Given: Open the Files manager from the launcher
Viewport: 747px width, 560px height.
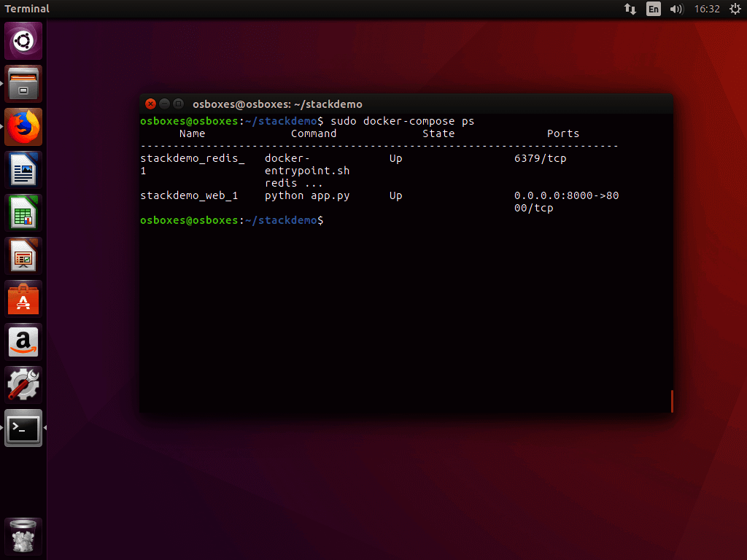Looking at the screenshot, I should [23, 84].
